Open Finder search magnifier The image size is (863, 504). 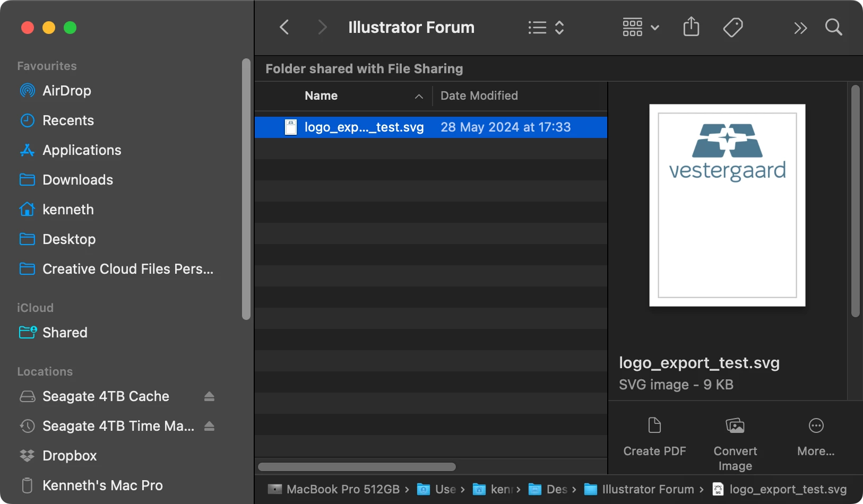click(x=834, y=27)
